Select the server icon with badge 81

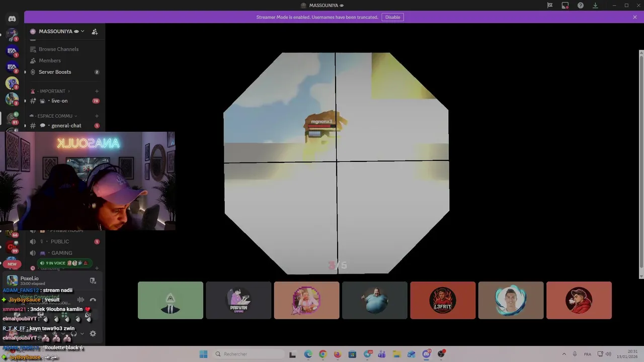pyautogui.click(x=12, y=118)
